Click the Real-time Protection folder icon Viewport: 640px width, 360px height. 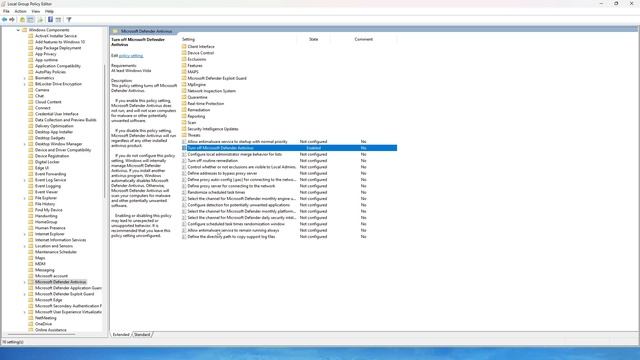coord(184,103)
